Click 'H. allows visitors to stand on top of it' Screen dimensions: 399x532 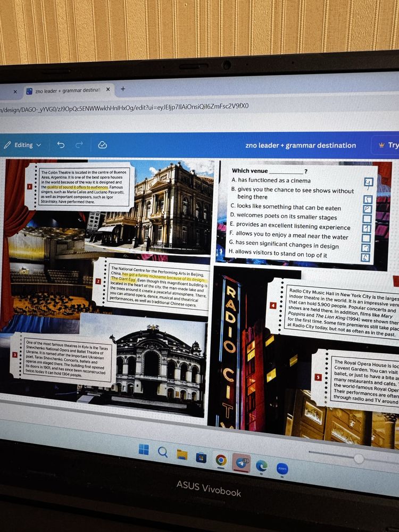pos(277,253)
